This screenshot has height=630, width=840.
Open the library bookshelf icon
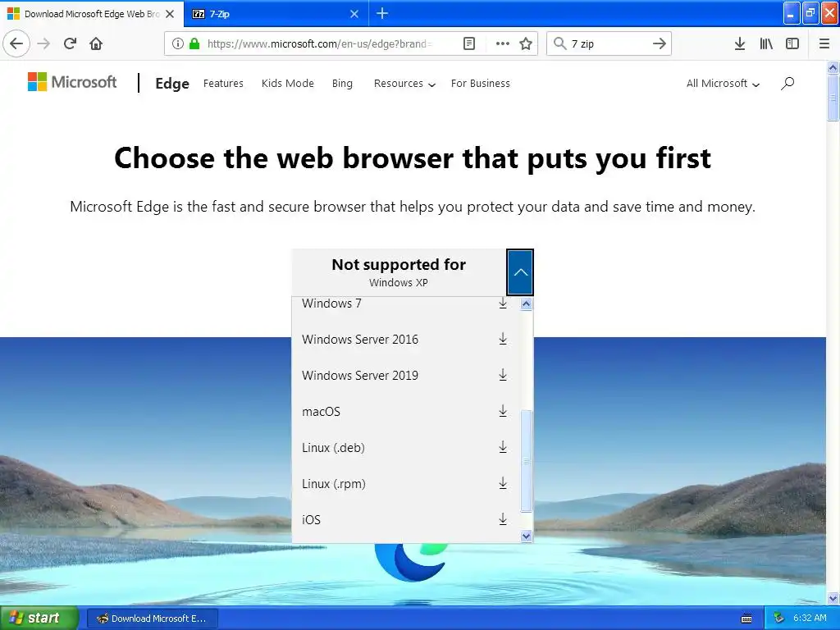[766, 43]
